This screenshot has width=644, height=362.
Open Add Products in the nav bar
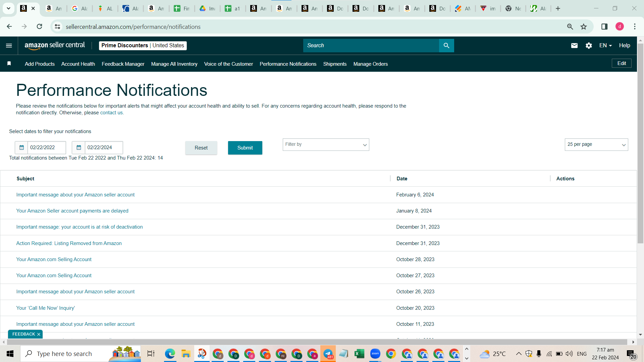coord(40,64)
